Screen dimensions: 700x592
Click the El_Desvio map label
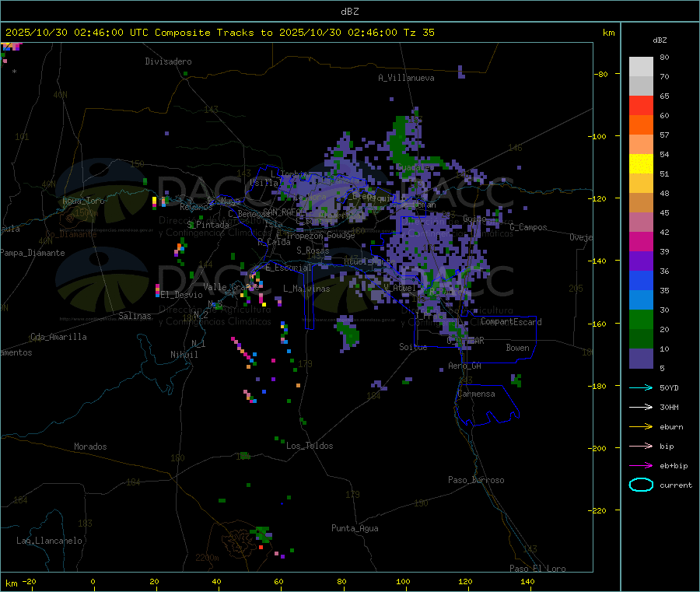pos(181,295)
